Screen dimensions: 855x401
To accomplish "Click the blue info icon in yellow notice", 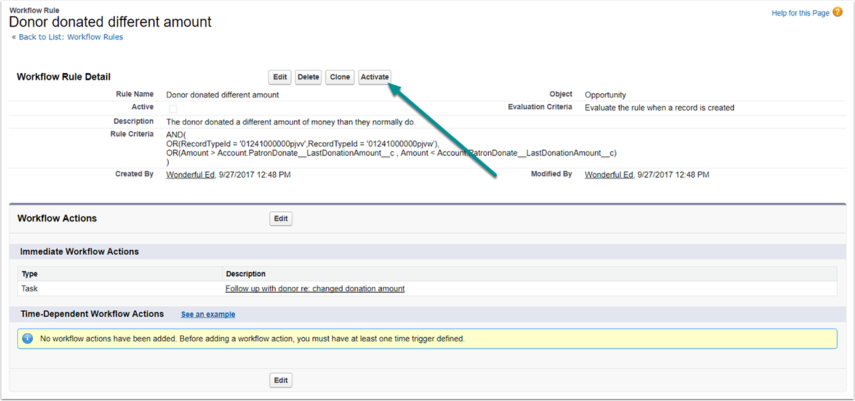I will pos(28,339).
